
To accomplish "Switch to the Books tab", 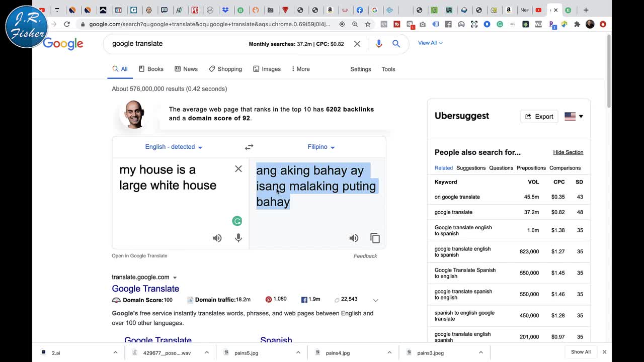I will (x=151, y=69).
